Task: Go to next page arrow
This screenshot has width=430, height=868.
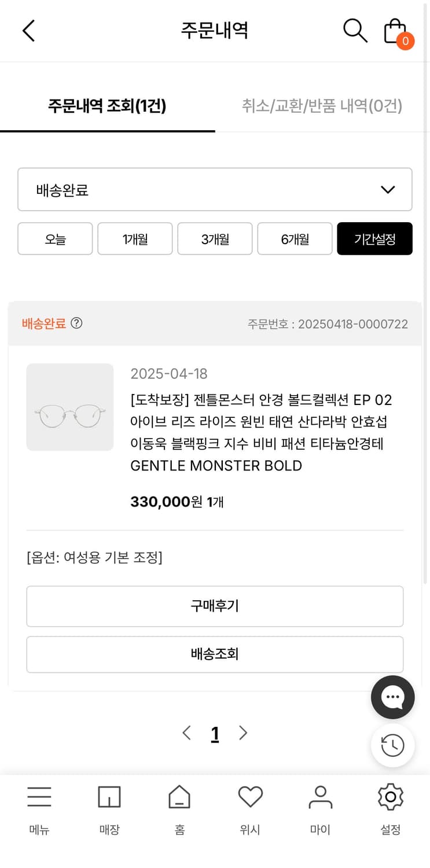Action: pos(243,733)
